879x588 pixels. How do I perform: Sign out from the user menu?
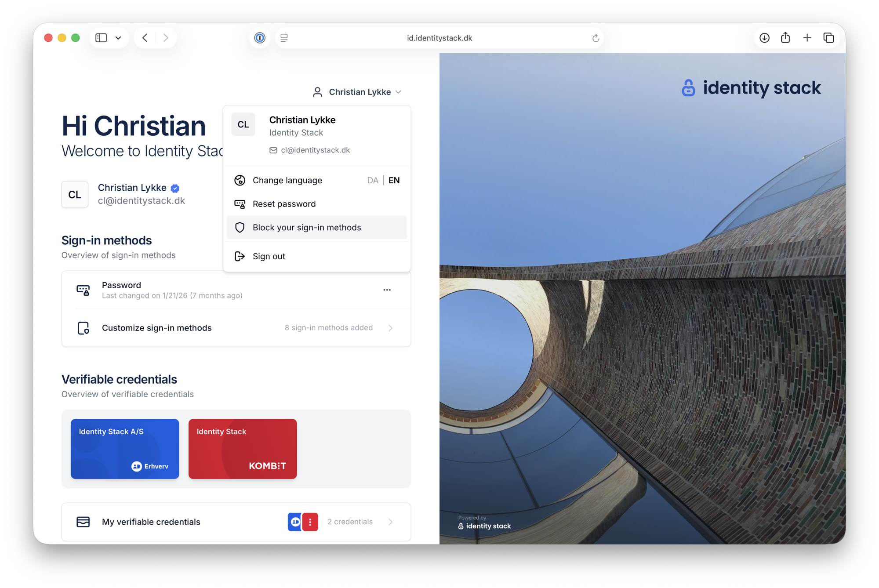317,256
